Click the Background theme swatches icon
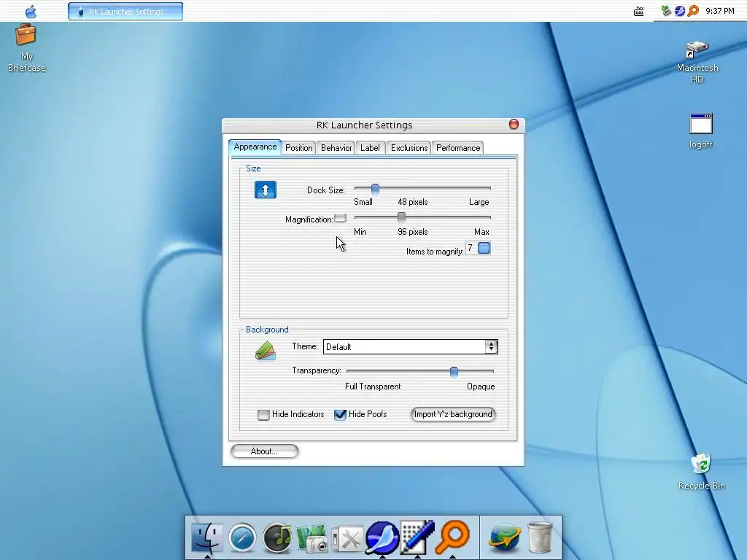Image resolution: width=747 pixels, height=560 pixels. [266, 351]
